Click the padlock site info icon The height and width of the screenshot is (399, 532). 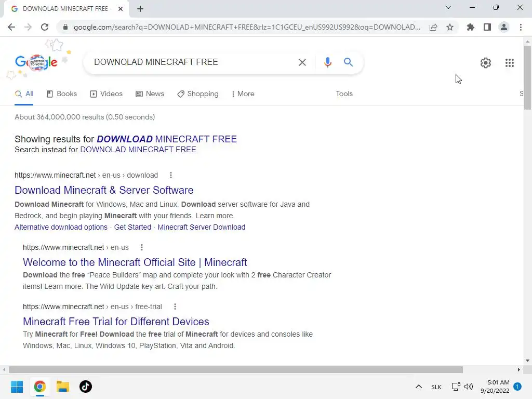[65, 27]
